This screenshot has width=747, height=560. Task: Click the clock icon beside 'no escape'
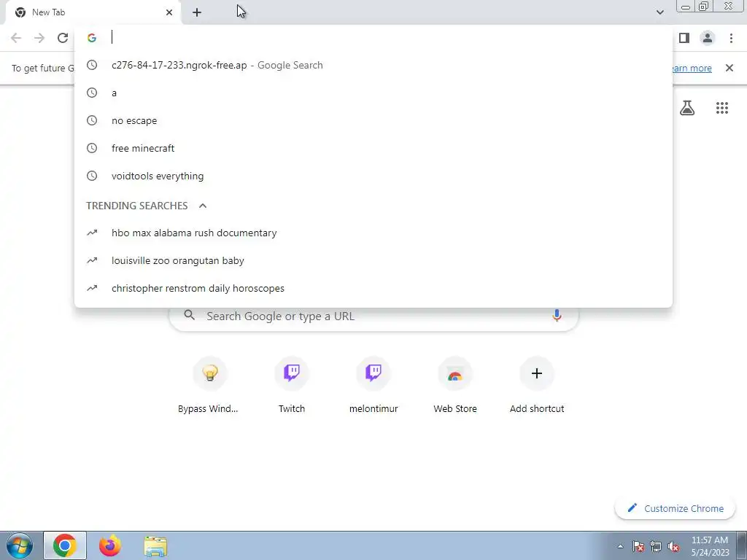point(92,120)
